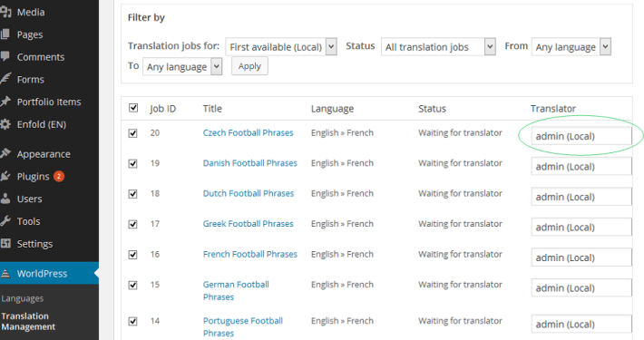Go to Translation Management submenu item
The image size is (644, 340).
coord(28,322)
